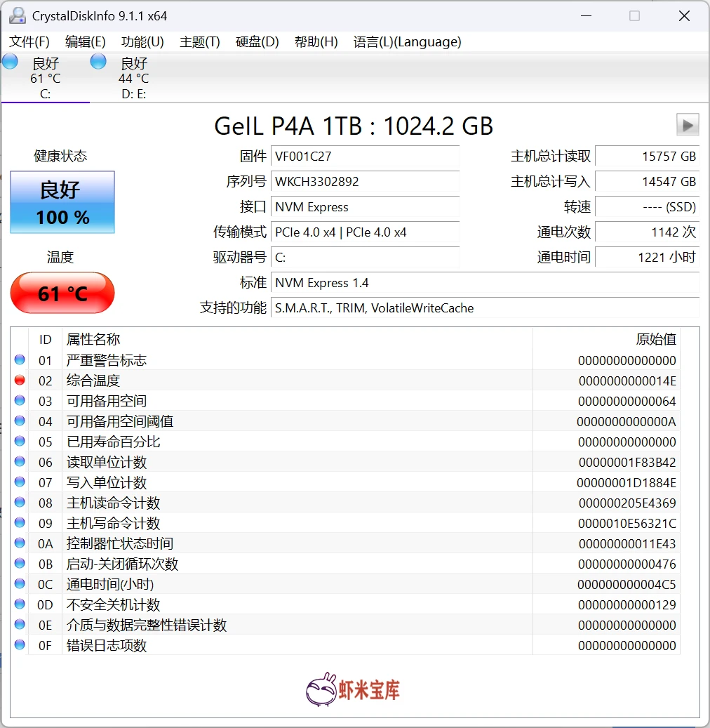
Task: Click status dot of row 03 可用备用空间
Action: tap(20, 400)
